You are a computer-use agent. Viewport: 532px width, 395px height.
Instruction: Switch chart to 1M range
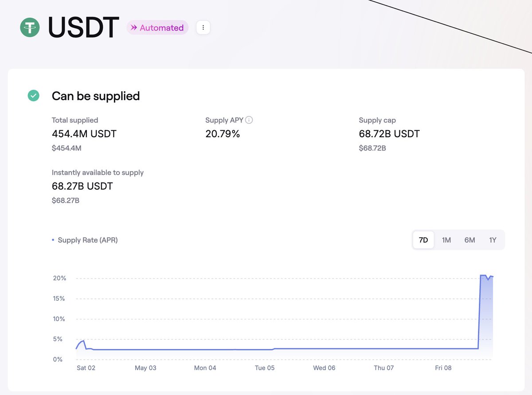click(x=446, y=240)
